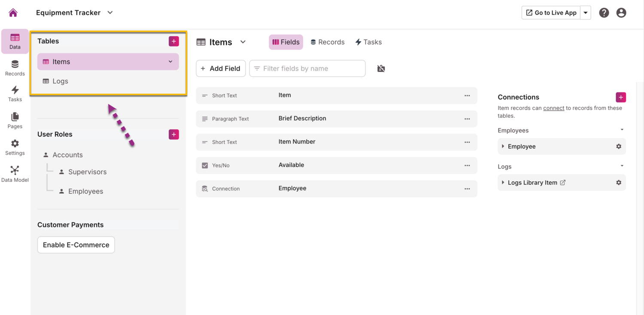
Task: Add a new connection with plus icon
Action: point(620,97)
